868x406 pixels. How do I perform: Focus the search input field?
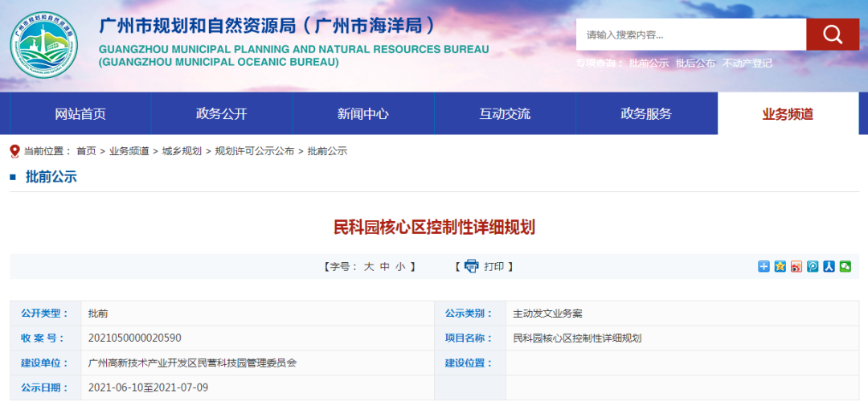[x=691, y=35]
